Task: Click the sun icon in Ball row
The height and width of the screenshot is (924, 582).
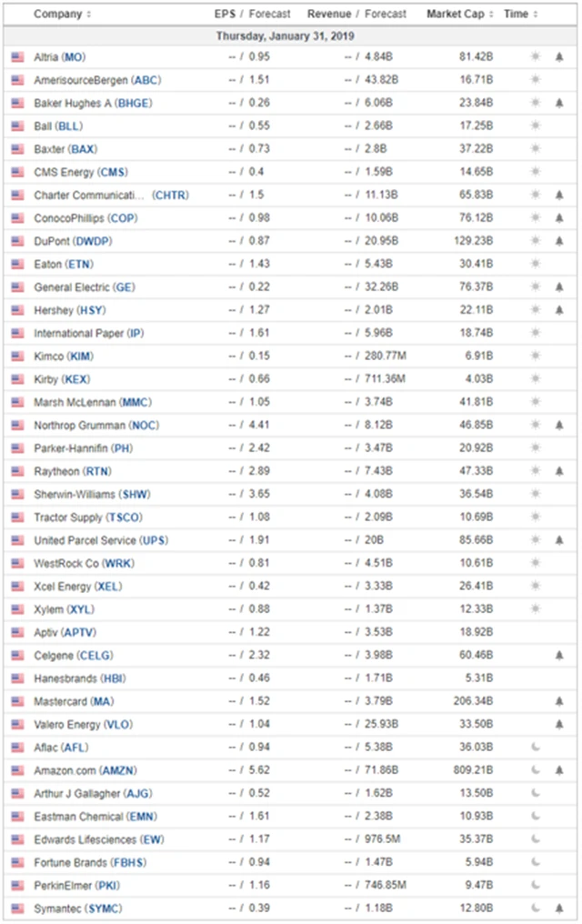Action: pos(536,126)
